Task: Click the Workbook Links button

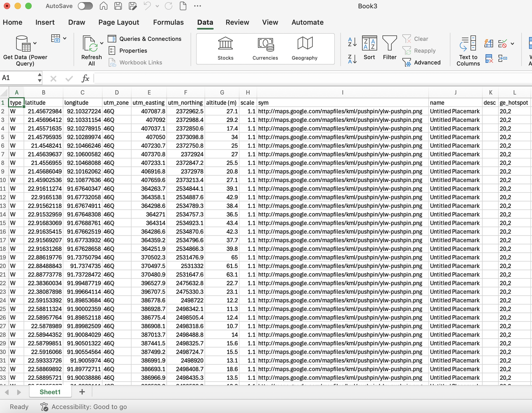Action: click(x=135, y=62)
